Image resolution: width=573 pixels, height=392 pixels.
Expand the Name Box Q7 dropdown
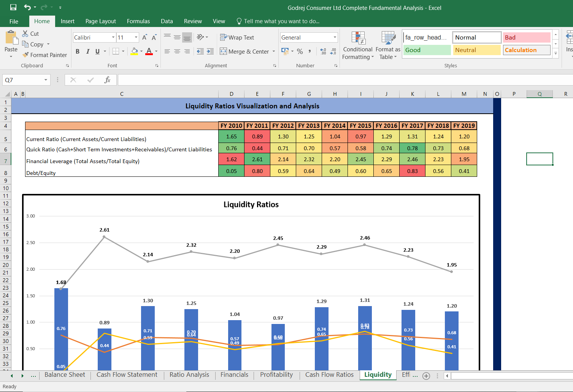pos(46,80)
